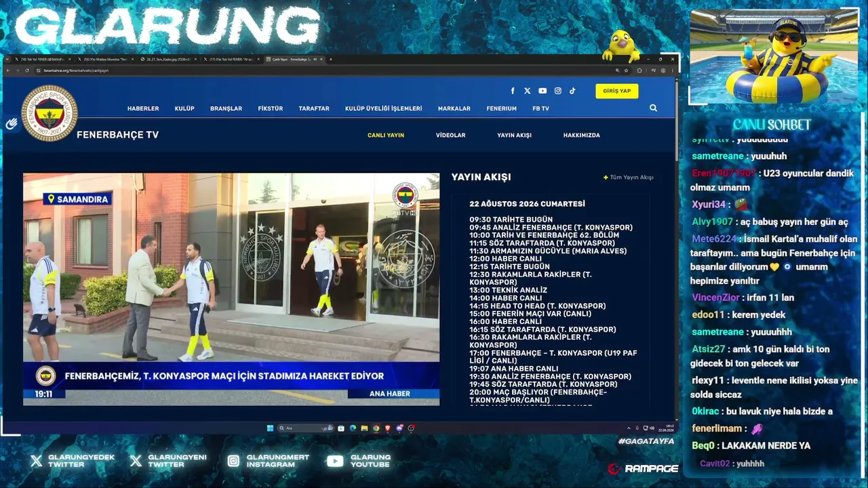Open the FENERIUM menu item

pos(501,108)
